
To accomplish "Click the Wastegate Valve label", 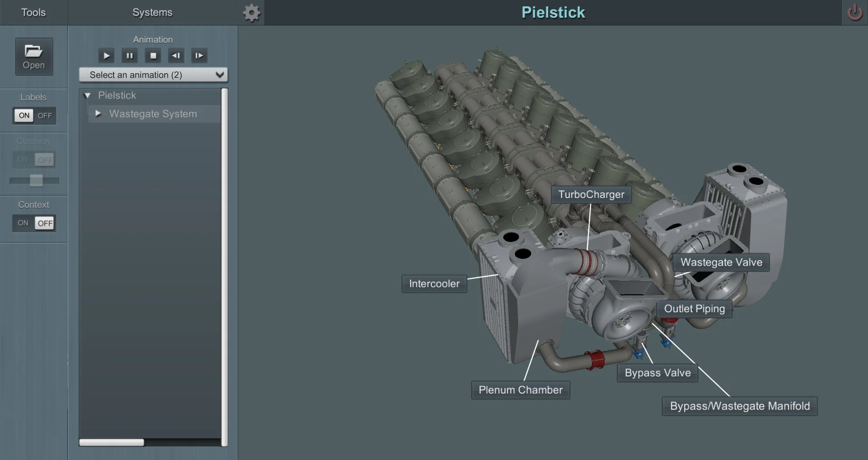I will (722, 262).
